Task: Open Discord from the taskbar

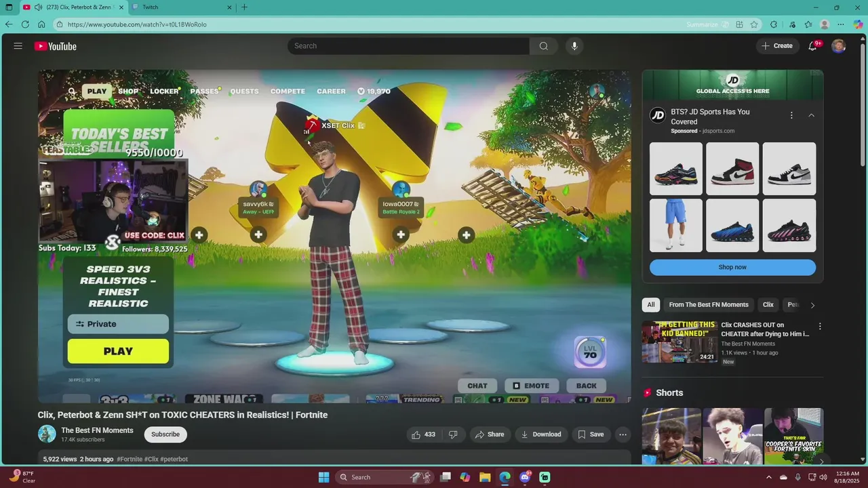Action: click(x=524, y=477)
